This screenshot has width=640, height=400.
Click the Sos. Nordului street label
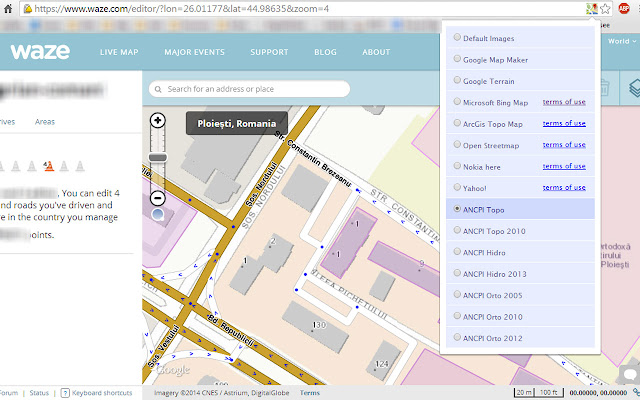(261, 184)
